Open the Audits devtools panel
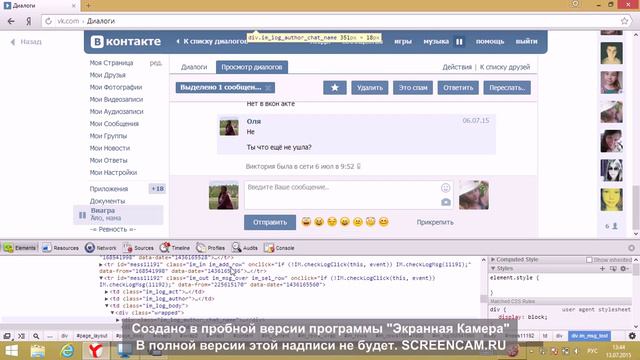The height and width of the screenshot is (360, 640). pos(244,247)
